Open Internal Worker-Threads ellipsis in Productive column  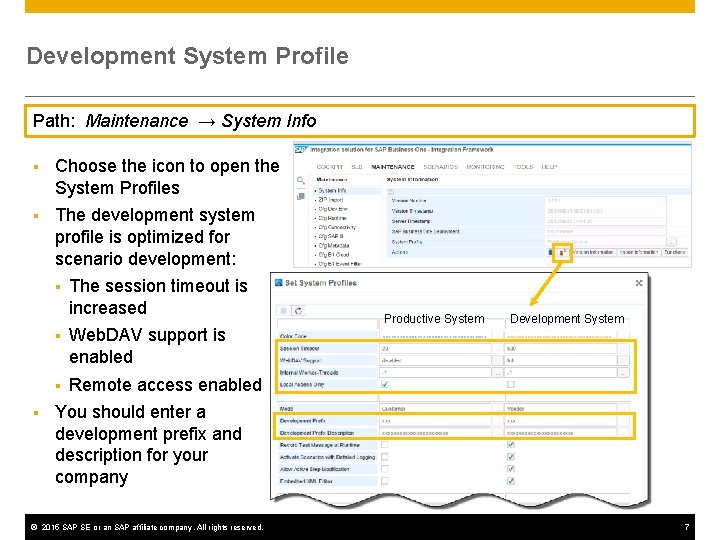pyautogui.click(x=497, y=373)
